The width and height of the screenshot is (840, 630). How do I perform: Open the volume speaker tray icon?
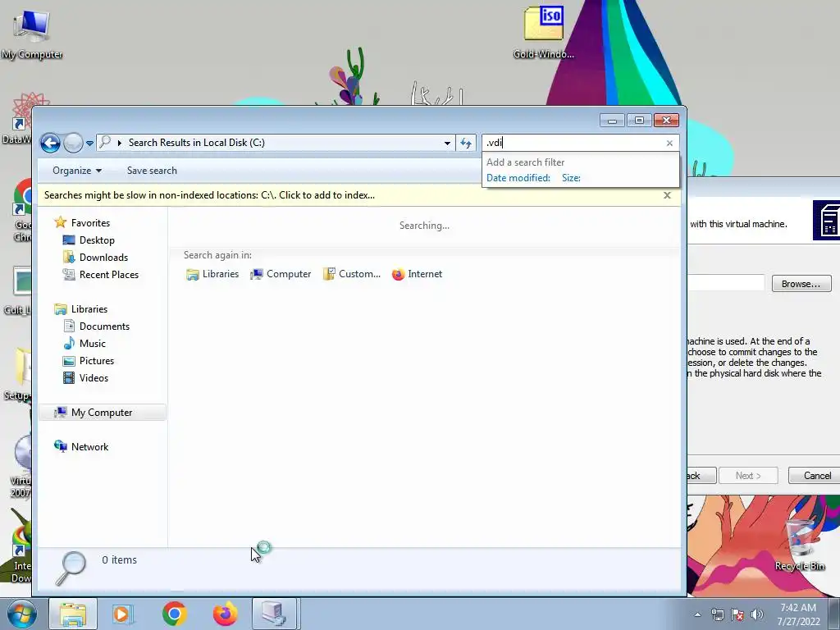pos(757,614)
